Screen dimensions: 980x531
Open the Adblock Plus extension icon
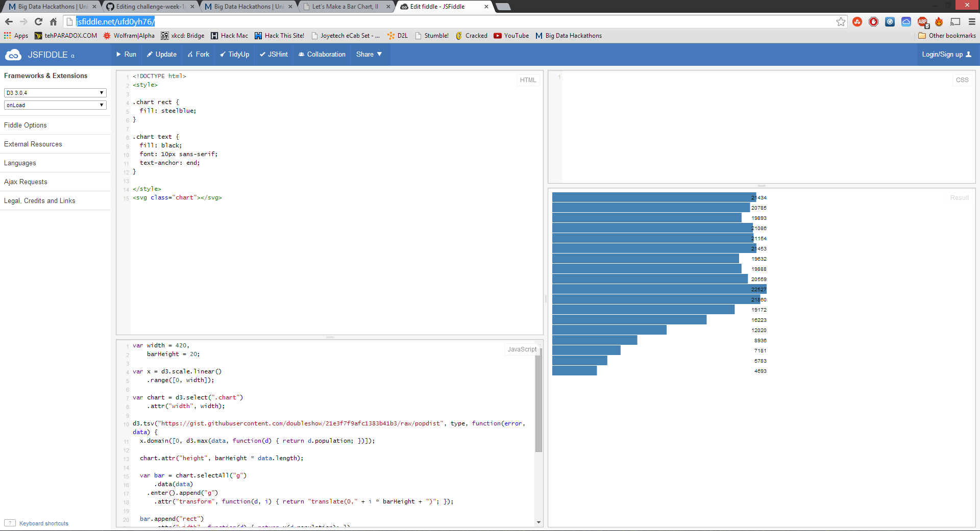tap(922, 21)
